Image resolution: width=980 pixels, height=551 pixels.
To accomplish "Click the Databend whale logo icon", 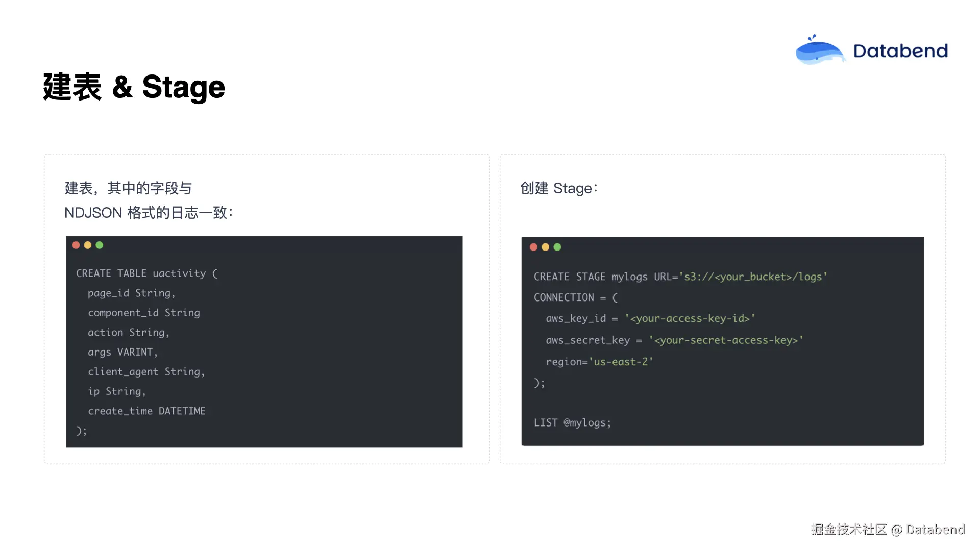I will pos(819,51).
